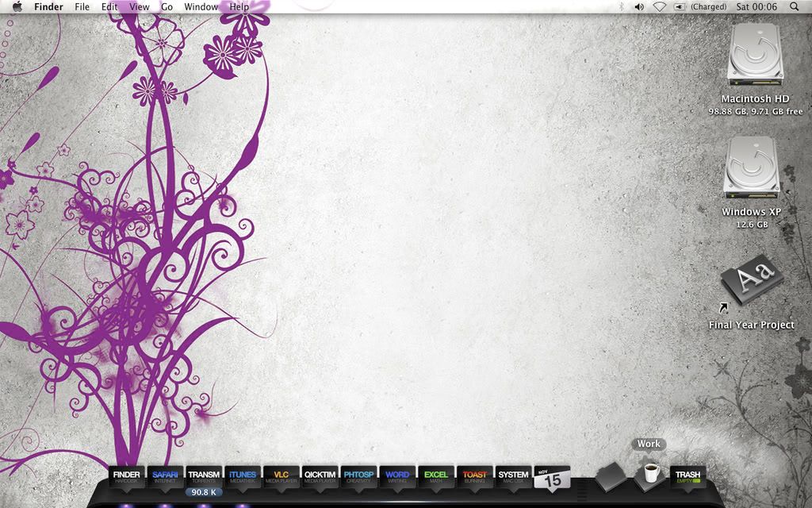
Task: Open the Go menu
Action: click(x=167, y=6)
